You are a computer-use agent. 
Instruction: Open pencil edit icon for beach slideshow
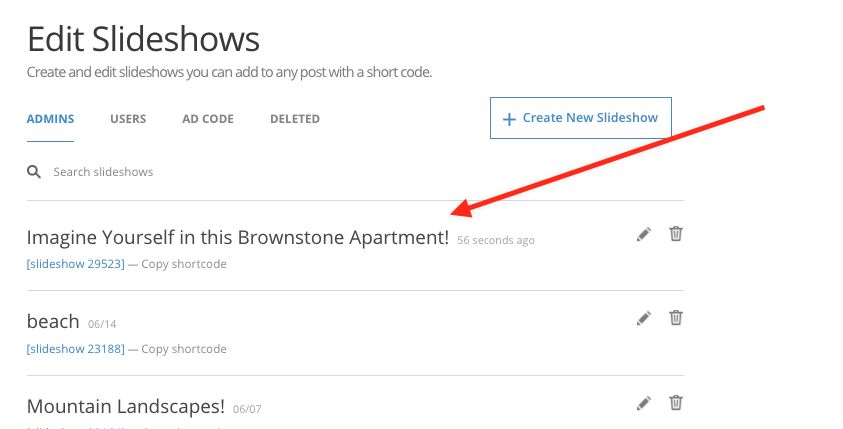click(x=644, y=318)
